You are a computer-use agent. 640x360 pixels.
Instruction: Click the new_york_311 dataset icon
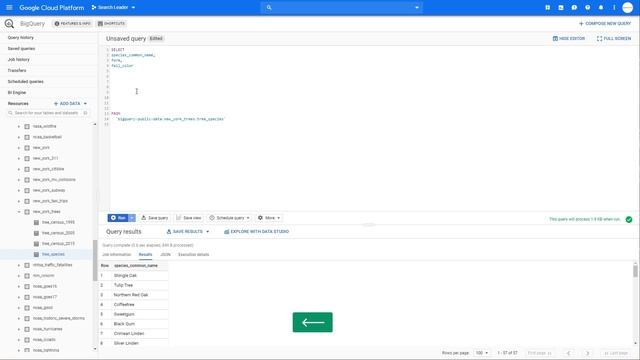(27, 158)
